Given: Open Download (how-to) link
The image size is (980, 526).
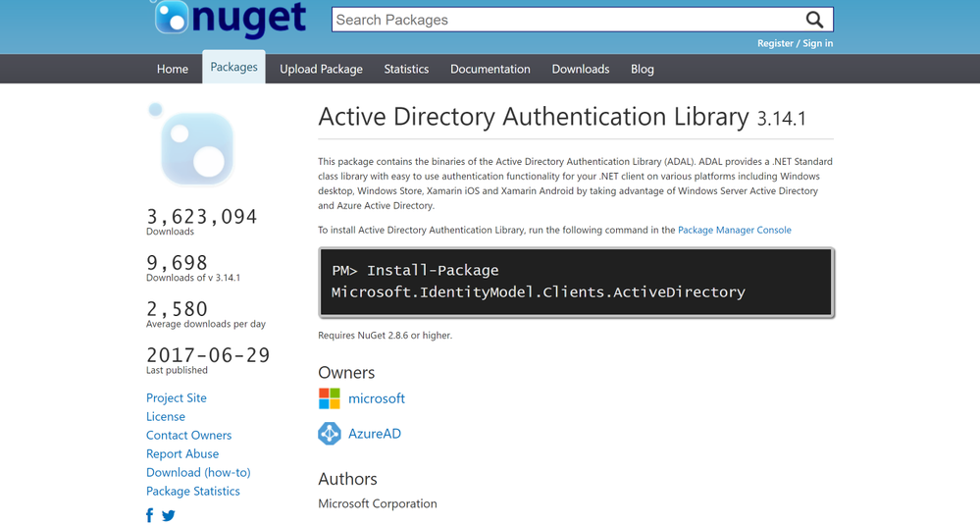Looking at the screenshot, I should [198, 473].
